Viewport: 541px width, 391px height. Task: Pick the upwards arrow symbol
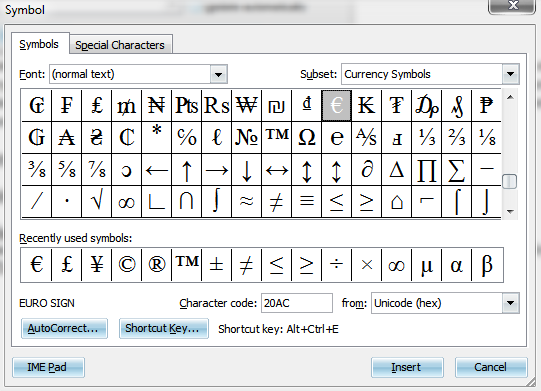click(x=186, y=169)
